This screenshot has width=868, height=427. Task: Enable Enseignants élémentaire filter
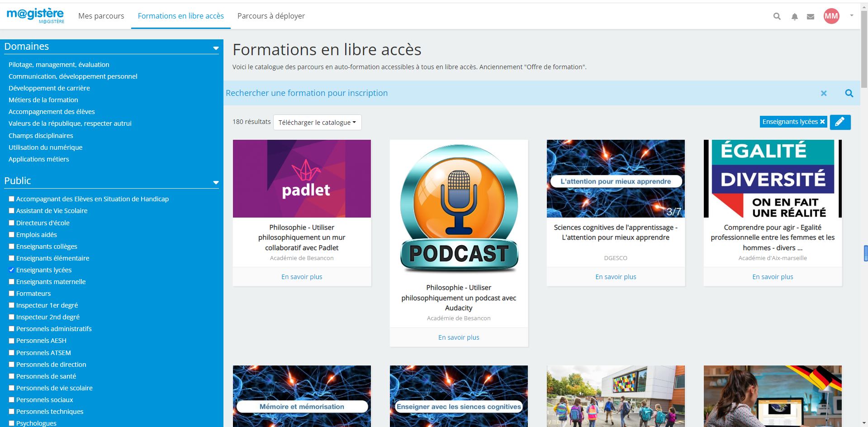point(12,258)
